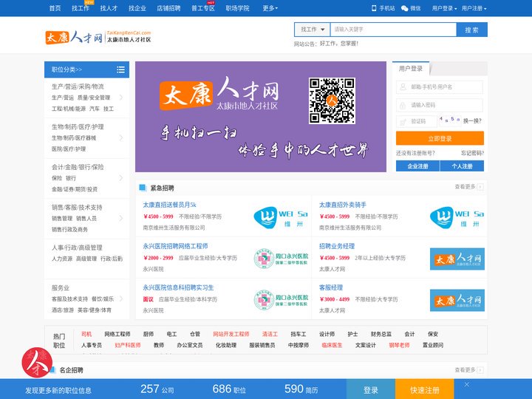Expand 会计/金融/银行/保险 category chevron
532x399 pixels.
(x=121, y=178)
